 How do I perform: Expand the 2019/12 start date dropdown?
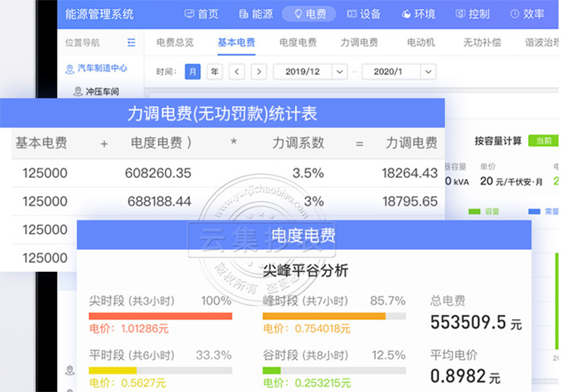click(x=340, y=72)
